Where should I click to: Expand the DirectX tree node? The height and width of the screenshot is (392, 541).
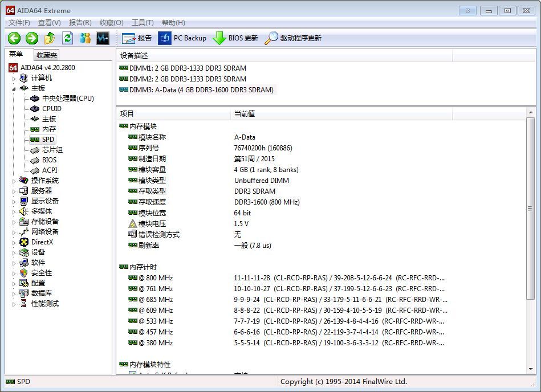(14, 243)
